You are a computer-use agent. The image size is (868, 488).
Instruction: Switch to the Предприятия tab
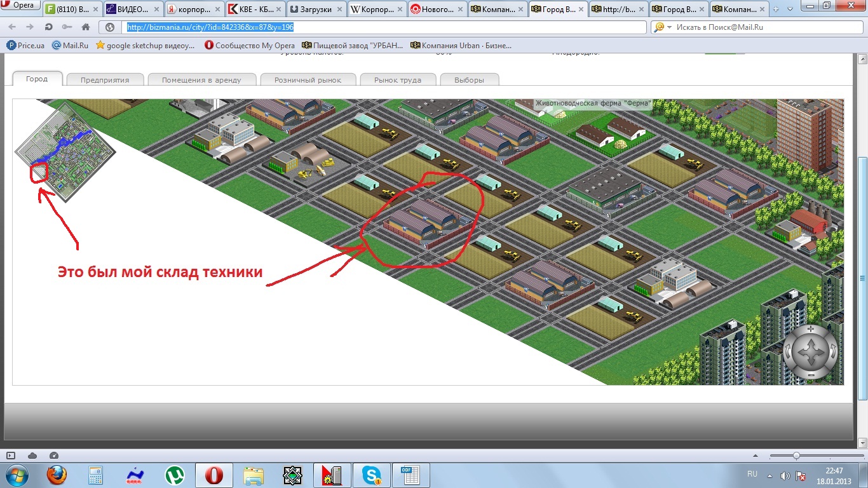105,80
